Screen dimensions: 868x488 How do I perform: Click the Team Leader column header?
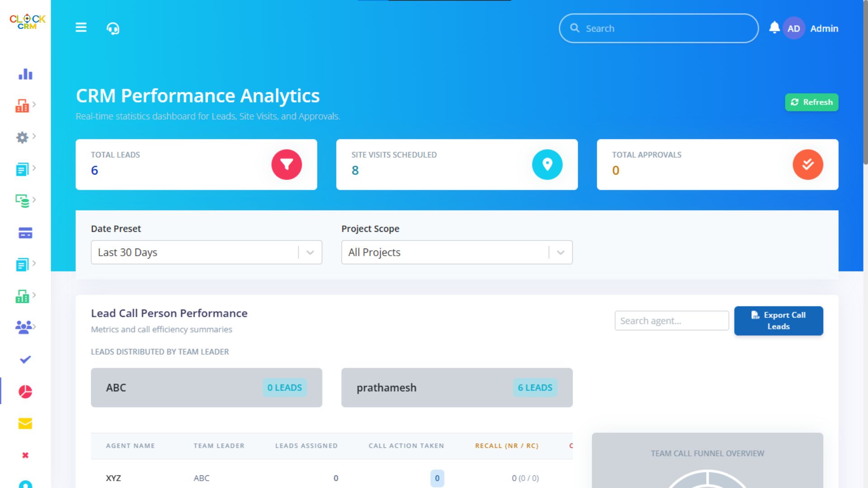click(219, 446)
